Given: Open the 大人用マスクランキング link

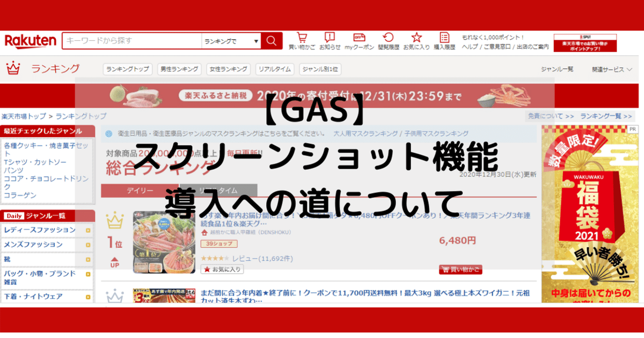Looking at the screenshot, I should tap(364, 133).
